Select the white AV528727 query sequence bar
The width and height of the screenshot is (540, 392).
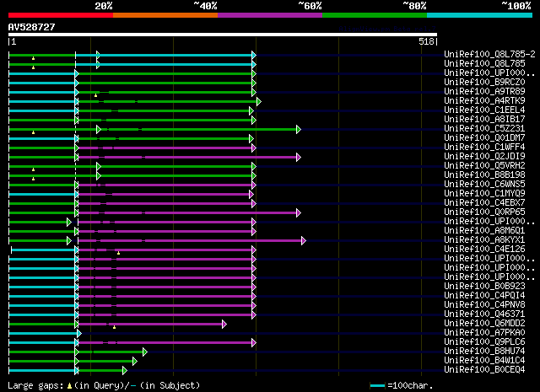click(223, 35)
